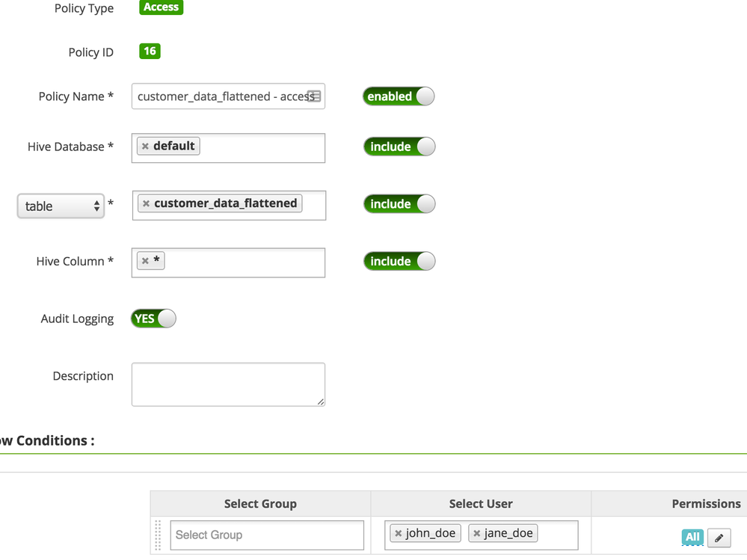Remove the default database tag
This screenshot has width=747, height=560.
[145, 147]
